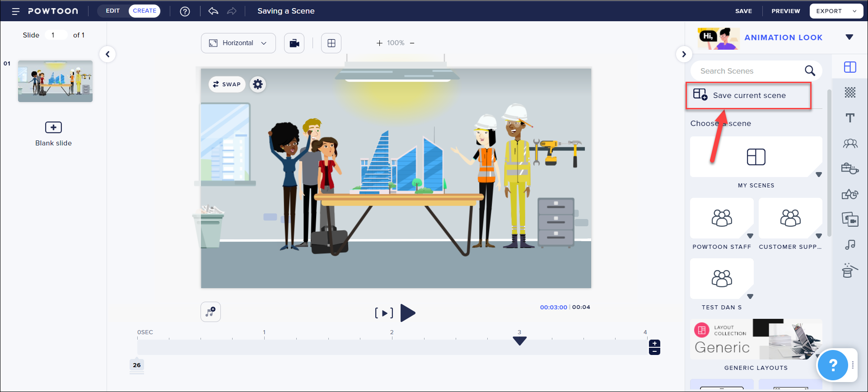Toggle the grid overlay icon
Screen dimensions: 868x392
(x=331, y=43)
